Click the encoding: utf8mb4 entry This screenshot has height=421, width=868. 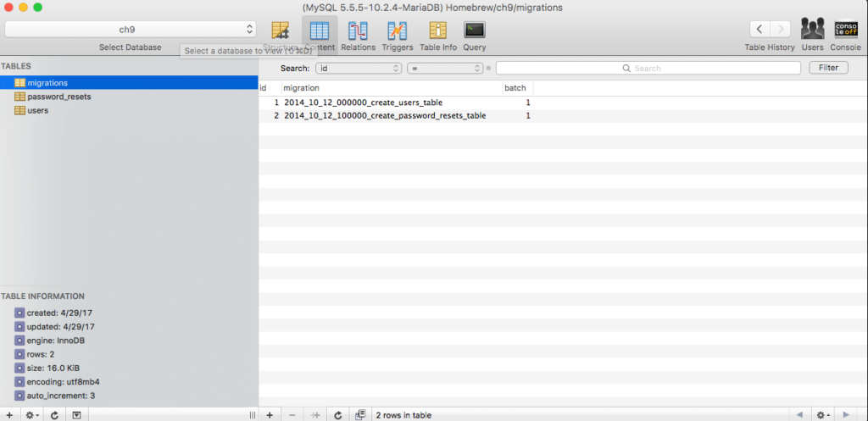[x=57, y=382]
